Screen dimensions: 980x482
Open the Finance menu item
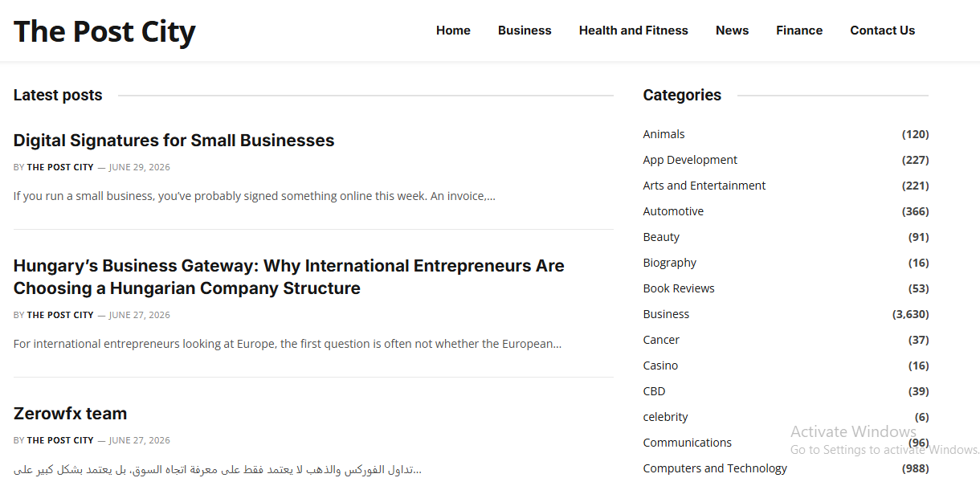tap(799, 31)
